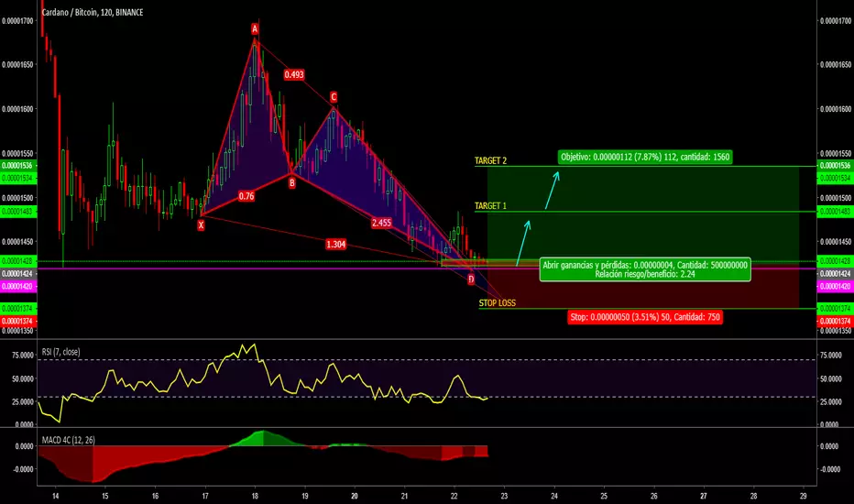Click the 0.76 ratio label

click(246, 196)
